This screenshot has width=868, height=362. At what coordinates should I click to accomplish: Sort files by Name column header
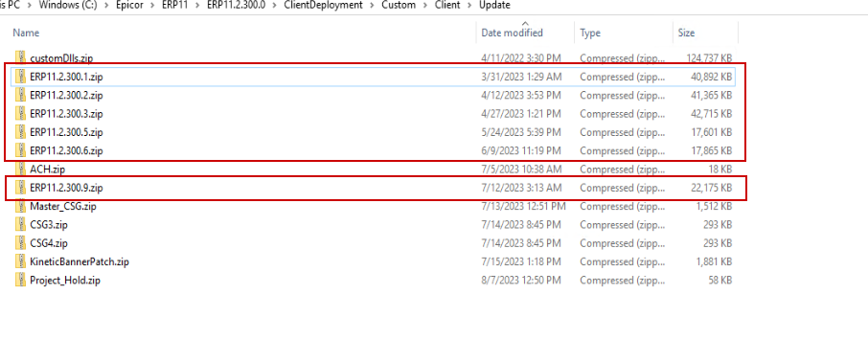tap(26, 33)
